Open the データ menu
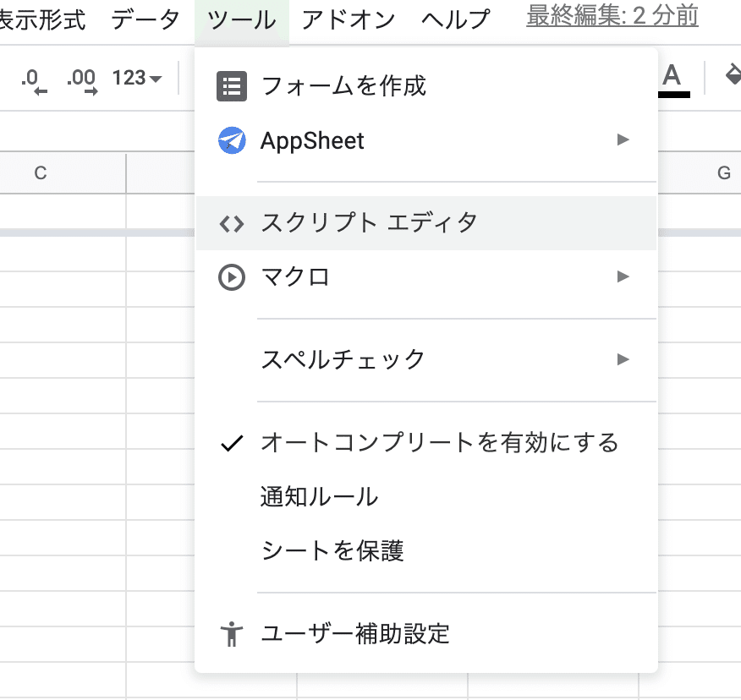741x700 pixels. coord(145,19)
